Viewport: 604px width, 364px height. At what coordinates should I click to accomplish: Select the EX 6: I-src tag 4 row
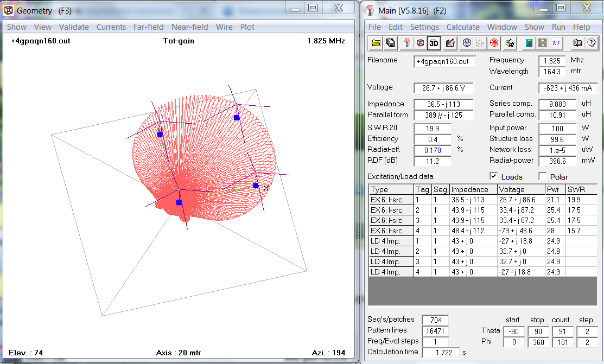(x=482, y=231)
